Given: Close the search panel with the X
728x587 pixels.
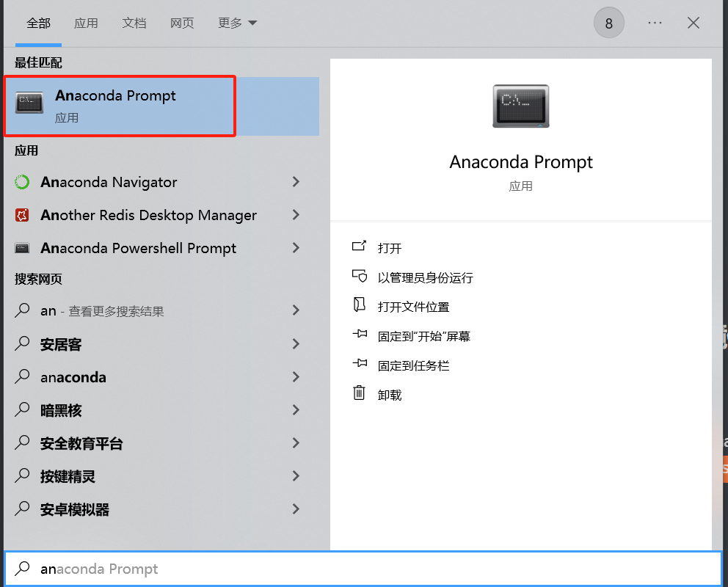Looking at the screenshot, I should pyautogui.click(x=694, y=23).
